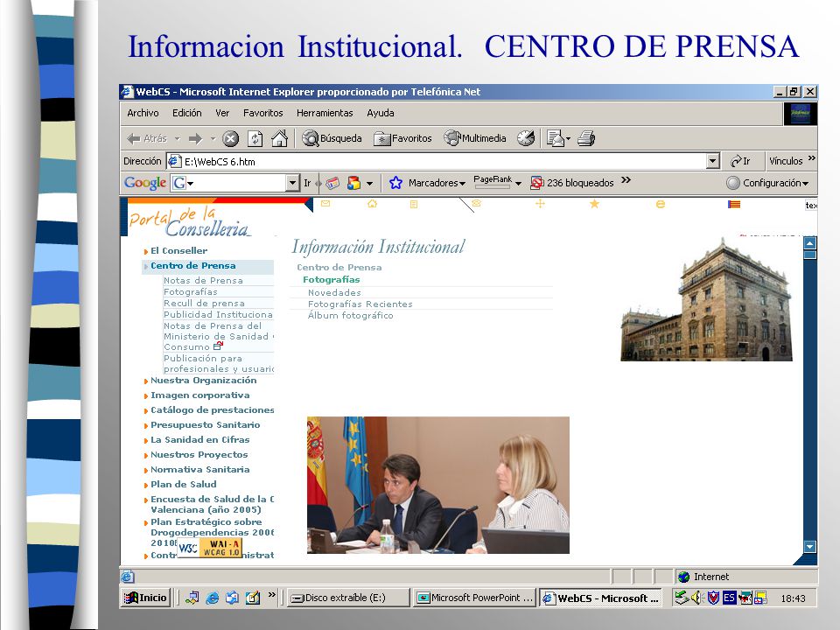Click the Google toolbar news icon
The width and height of the screenshot is (840, 630).
coord(332,183)
